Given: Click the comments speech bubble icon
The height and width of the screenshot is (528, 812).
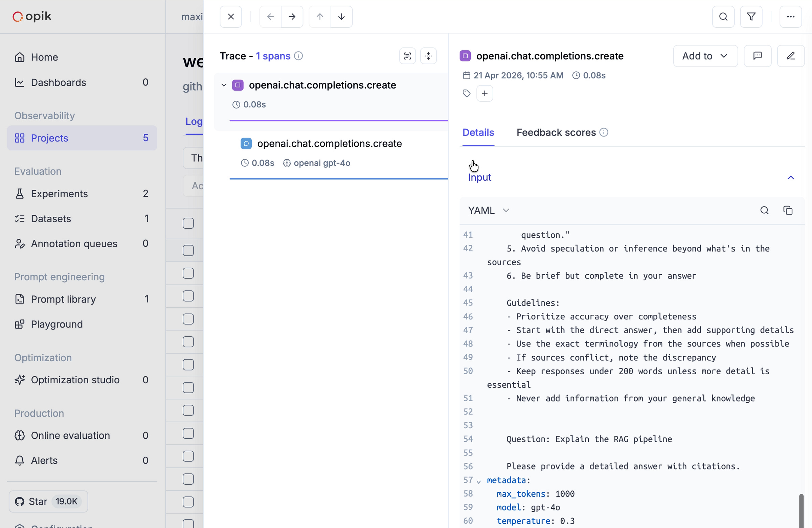Looking at the screenshot, I should tap(757, 56).
